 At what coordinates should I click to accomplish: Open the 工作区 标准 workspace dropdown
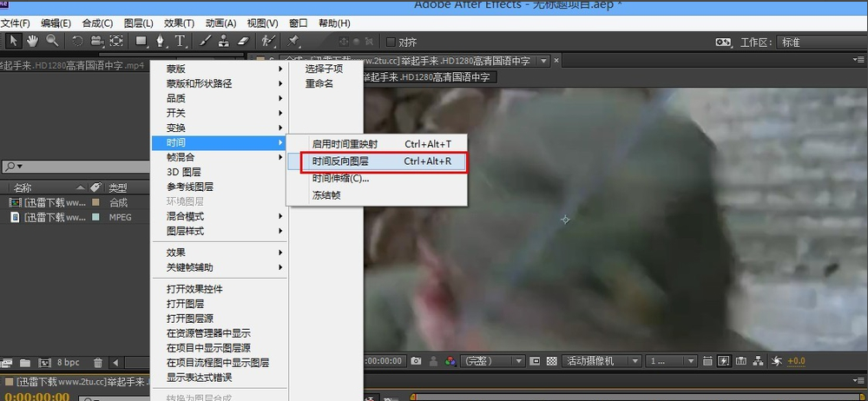[x=821, y=42]
